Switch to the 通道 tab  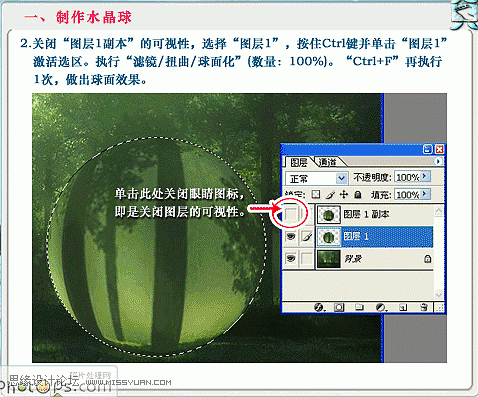pyautogui.click(x=328, y=162)
